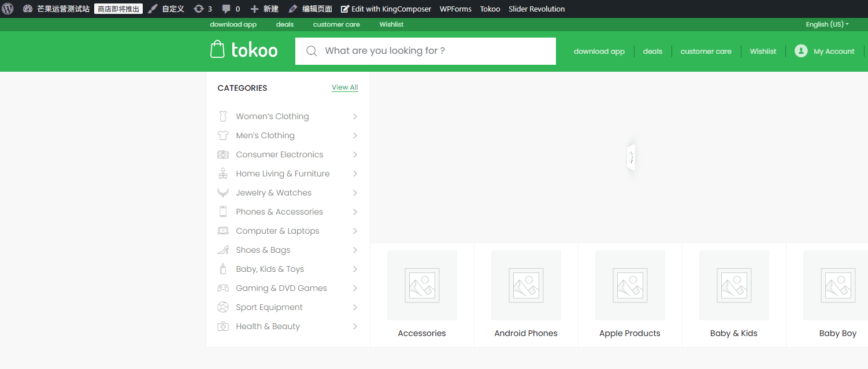868x369 pixels.
Task: Click the Men's Clothing shirt icon
Action: [223, 135]
